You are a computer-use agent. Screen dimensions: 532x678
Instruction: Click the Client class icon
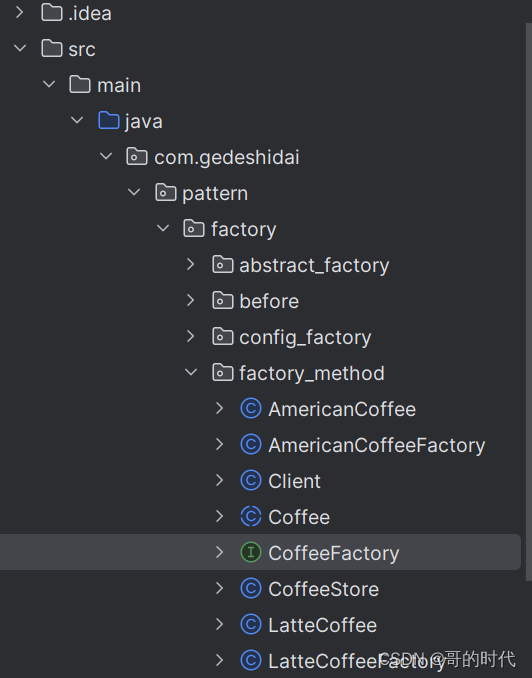point(251,481)
